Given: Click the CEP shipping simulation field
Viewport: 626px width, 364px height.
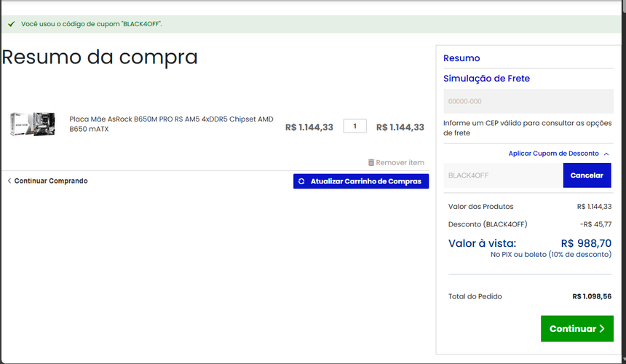Looking at the screenshot, I should [528, 101].
